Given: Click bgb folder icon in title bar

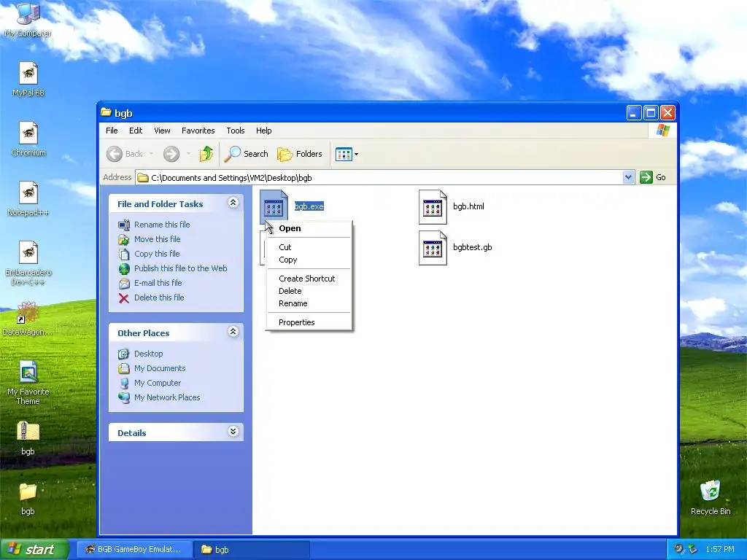Looking at the screenshot, I should pos(106,112).
